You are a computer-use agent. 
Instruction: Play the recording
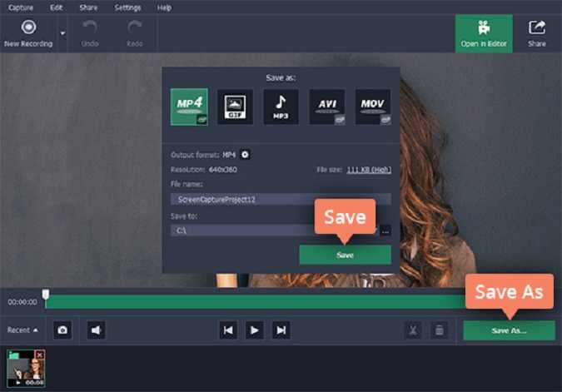coord(255,330)
